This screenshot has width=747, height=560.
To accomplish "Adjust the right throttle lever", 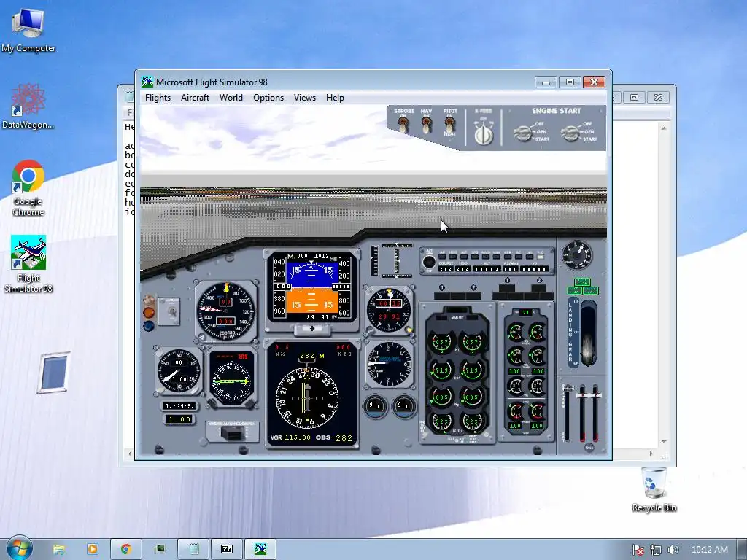I will click(x=595, y=395).
